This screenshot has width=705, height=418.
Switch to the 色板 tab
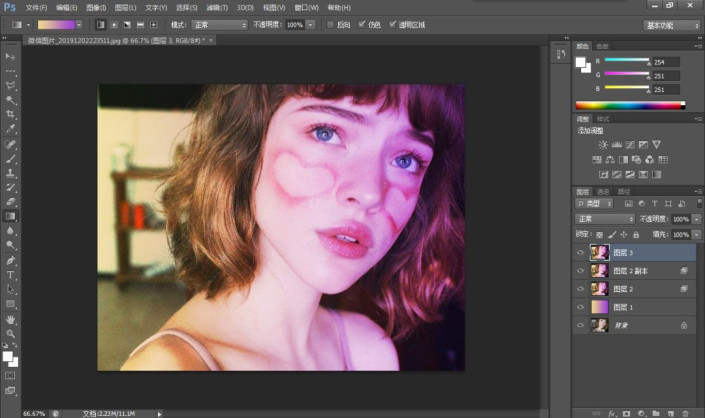pos(602,46)
